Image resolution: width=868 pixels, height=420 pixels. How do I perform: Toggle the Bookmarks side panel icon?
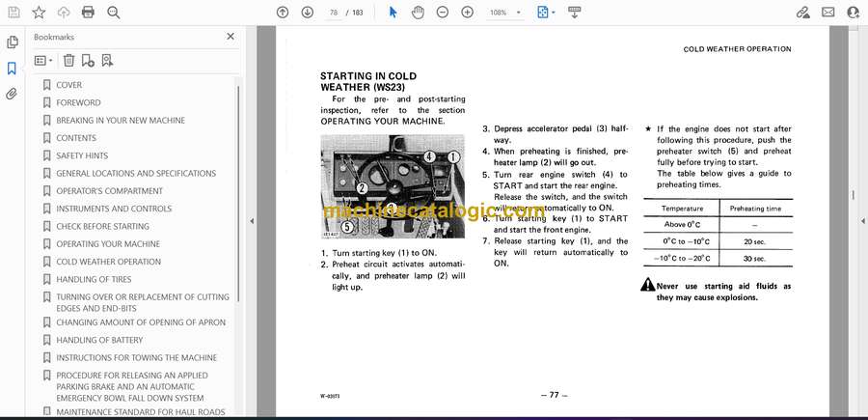click(x=12, y=69)
